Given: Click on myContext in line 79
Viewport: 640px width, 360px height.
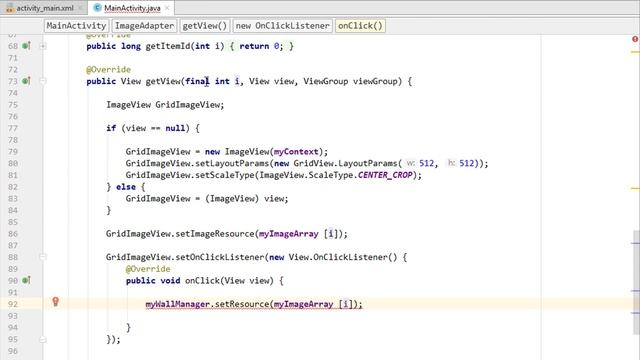Looking at the screenshot, I should [296, 152].
